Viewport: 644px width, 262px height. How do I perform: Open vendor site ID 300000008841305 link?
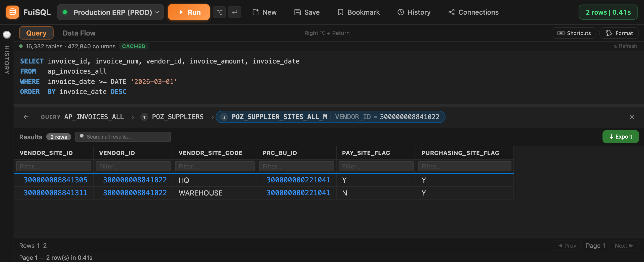click(x=55, y=180)
